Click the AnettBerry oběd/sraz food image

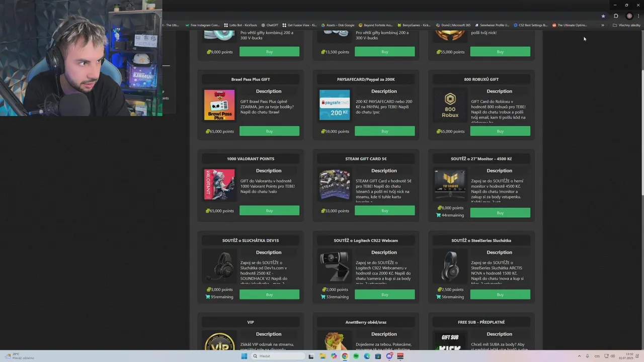point(335,341)
